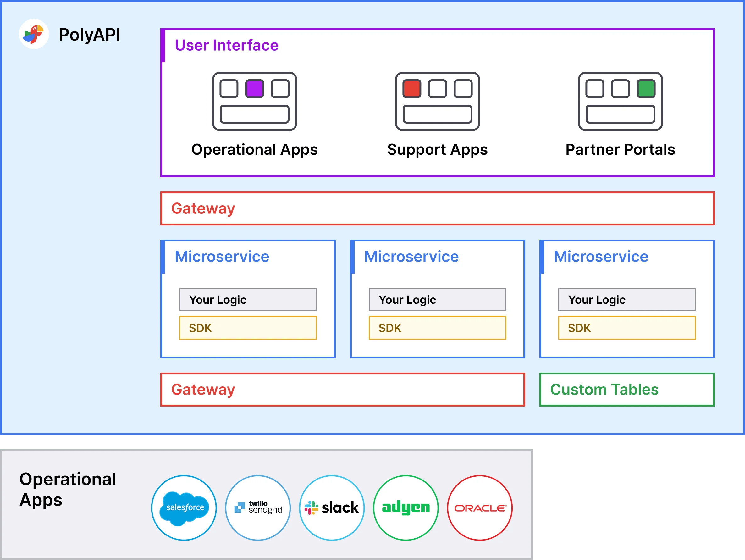This screenshot has width=745, height=560.
Task: Click the User Interface heading
Action: pos(227,45)
